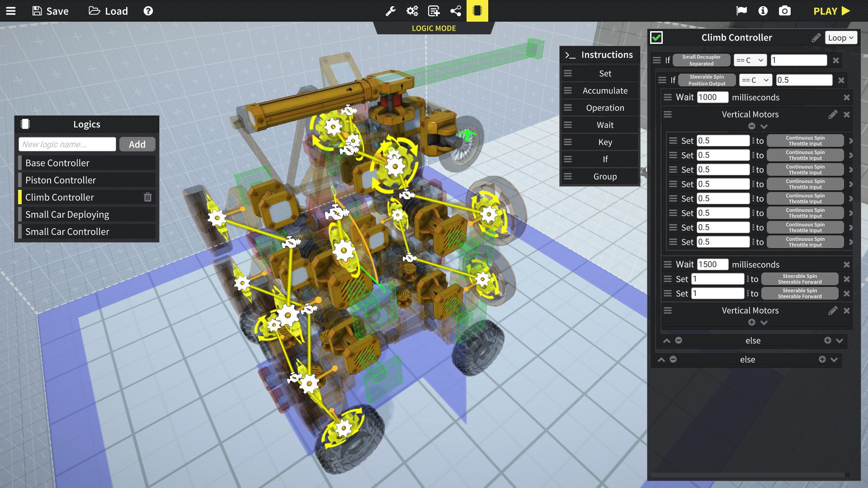Viewport: 868px width, 488px height.
Task: Select the Small Car Controller logic
Action: click(67, 231)
